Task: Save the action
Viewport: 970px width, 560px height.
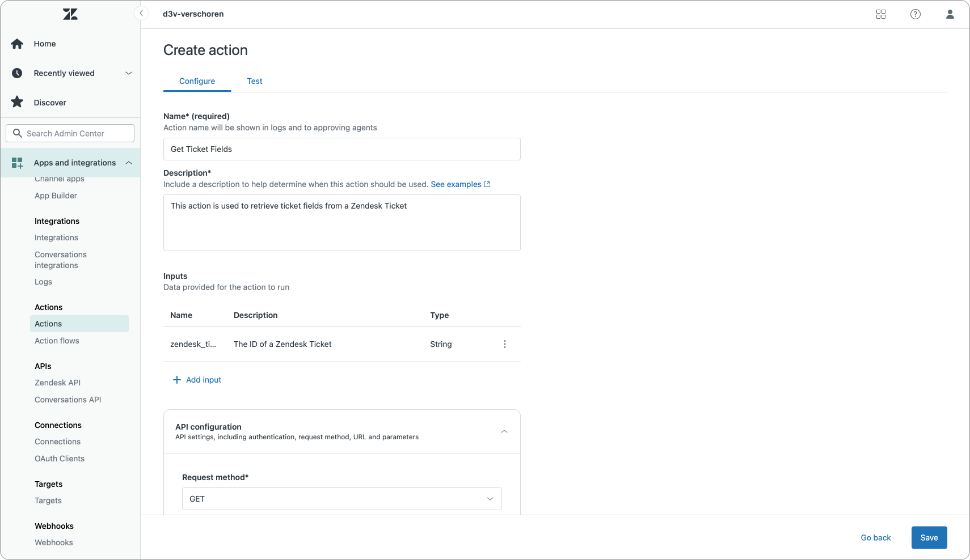Action: [x=929, y=538]
